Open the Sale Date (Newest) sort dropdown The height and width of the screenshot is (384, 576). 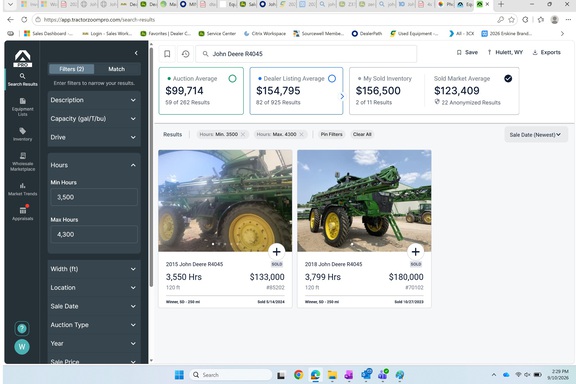536,134
